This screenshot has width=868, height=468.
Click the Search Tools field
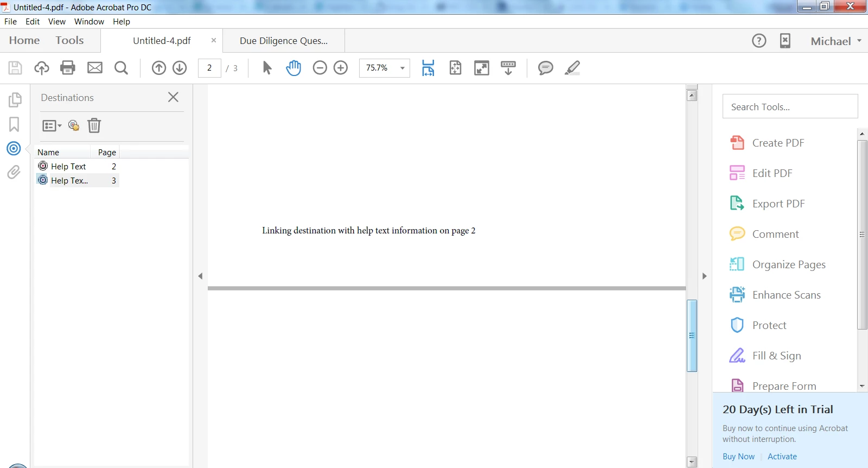pyautogui.click(x=790, y=106)
